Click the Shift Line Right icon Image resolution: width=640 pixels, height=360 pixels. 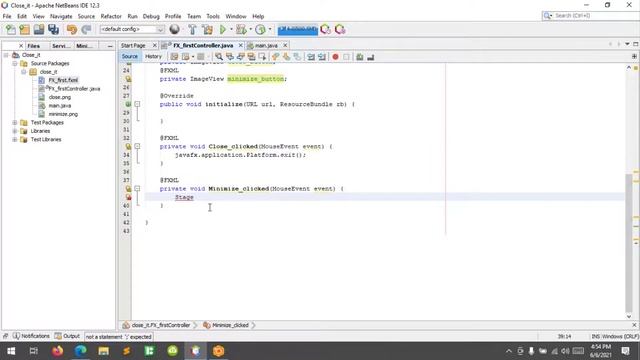point(322,57)
